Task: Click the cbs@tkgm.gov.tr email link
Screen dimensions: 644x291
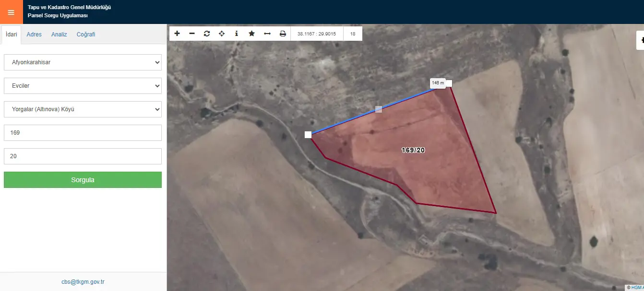Action: coord(83,282)
